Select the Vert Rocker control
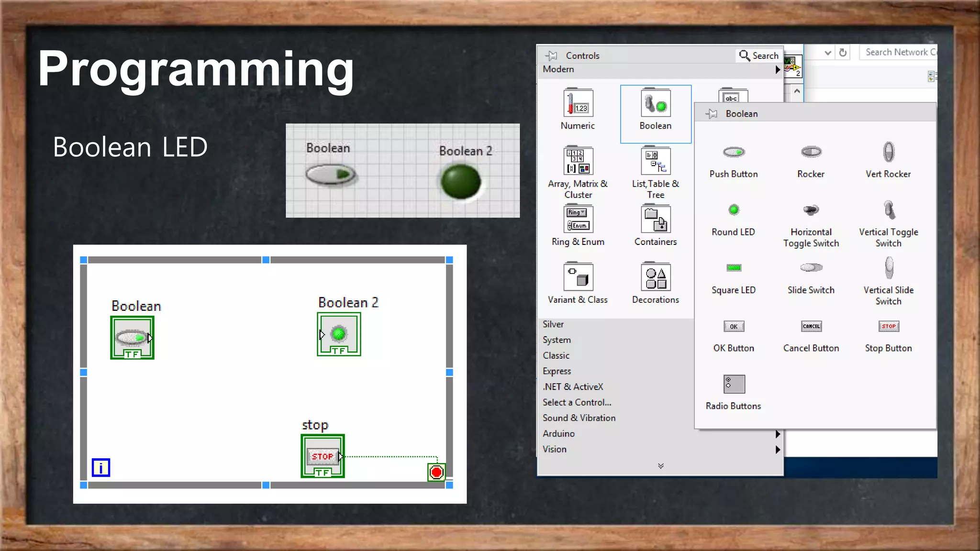Image resolution: width=980 pixels, height=551 pixels. pyautogui.click(x=888, y=161)
